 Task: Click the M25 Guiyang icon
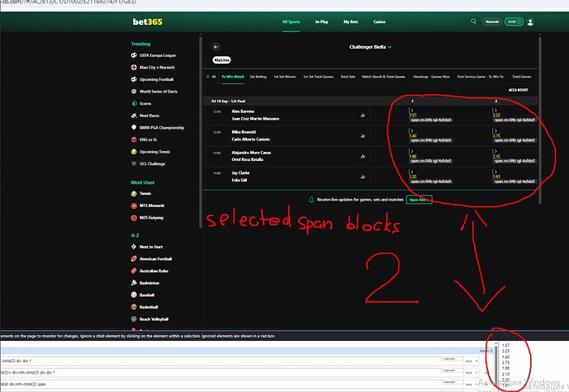pyautogui.click(x=134, y=218)
